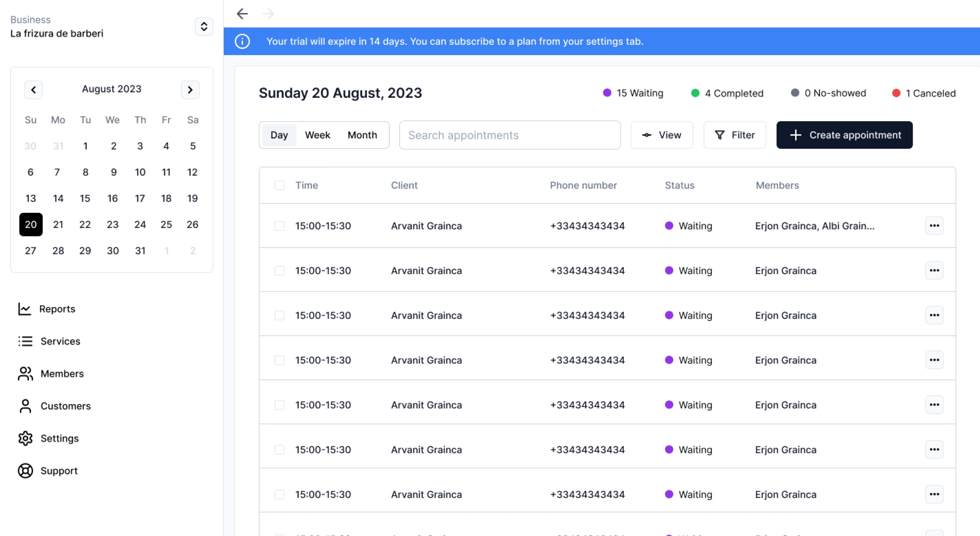980x536 pixels.
Task: Go back with the left arrow
Action: (242, 14)
